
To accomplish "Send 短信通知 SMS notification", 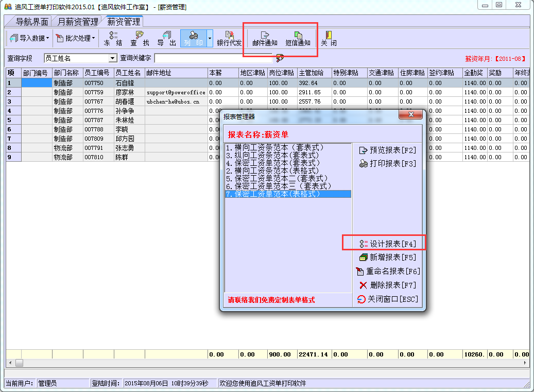I will click(x=298, y=39).
